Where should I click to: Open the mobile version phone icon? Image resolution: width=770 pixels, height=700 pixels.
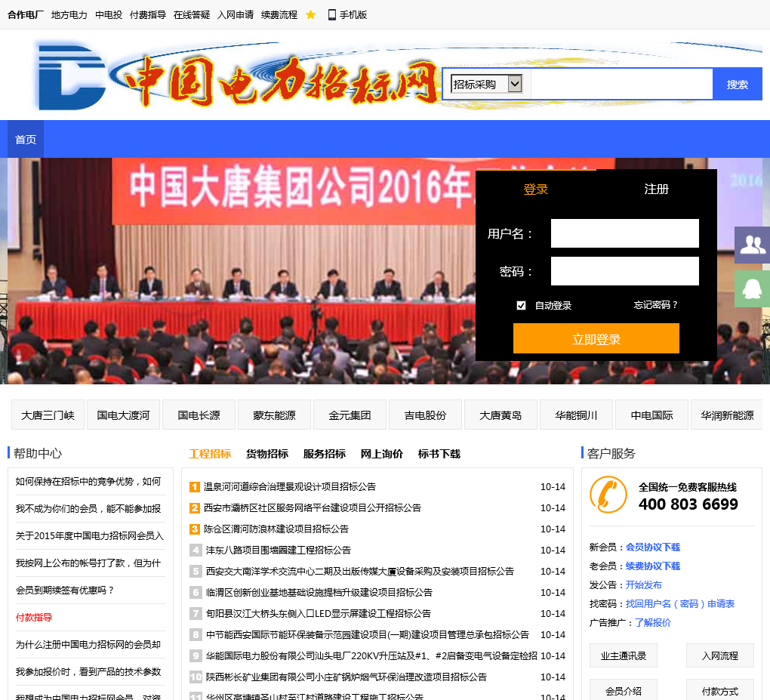coord(332,15)
